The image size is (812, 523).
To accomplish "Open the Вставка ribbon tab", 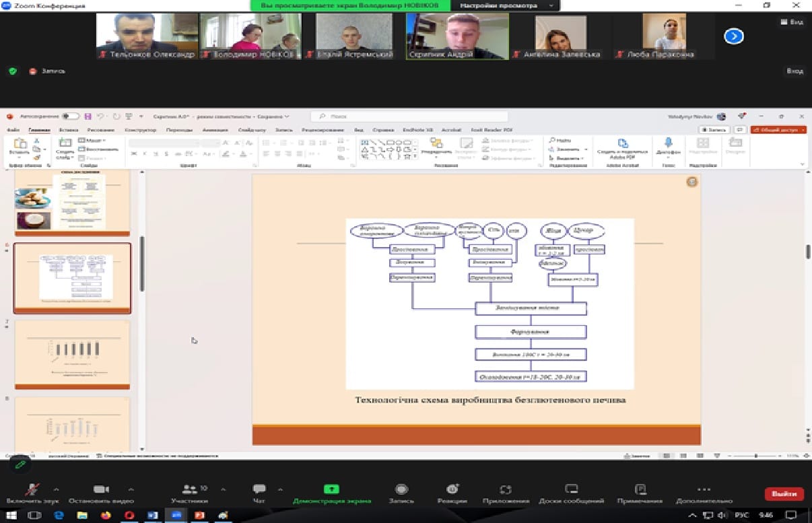I will click(x=68, y=130).
